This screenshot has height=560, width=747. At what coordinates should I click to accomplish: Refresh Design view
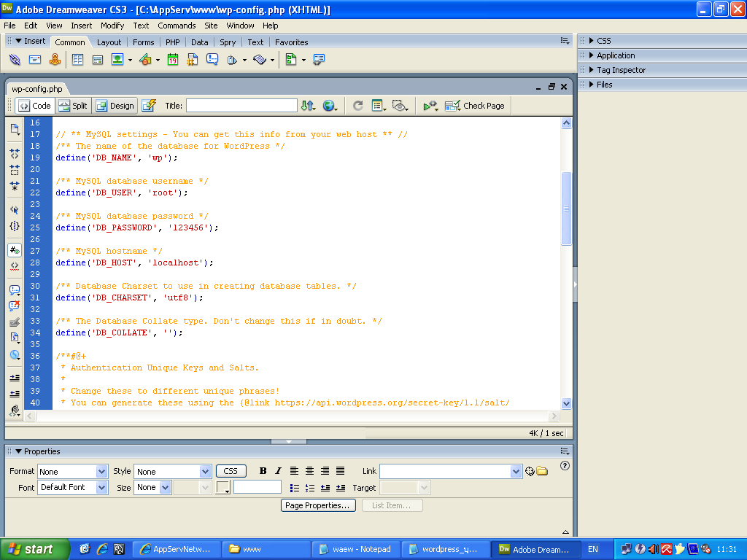[357, 106]
